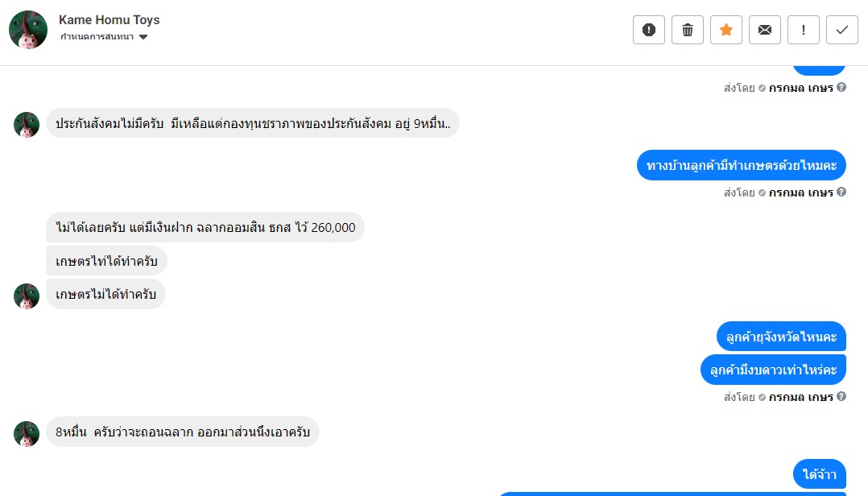Click the spam report octagon icon

pos(649,30)
